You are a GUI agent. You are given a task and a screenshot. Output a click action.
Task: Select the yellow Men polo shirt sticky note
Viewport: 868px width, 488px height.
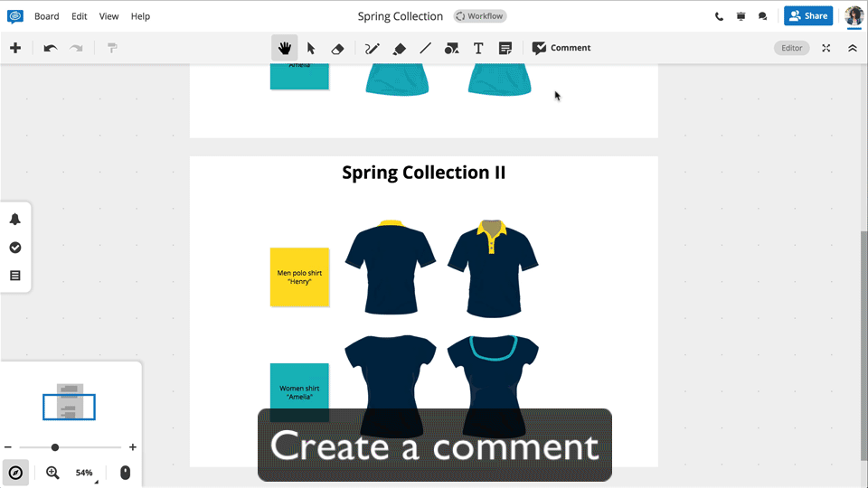coord(299,277)
